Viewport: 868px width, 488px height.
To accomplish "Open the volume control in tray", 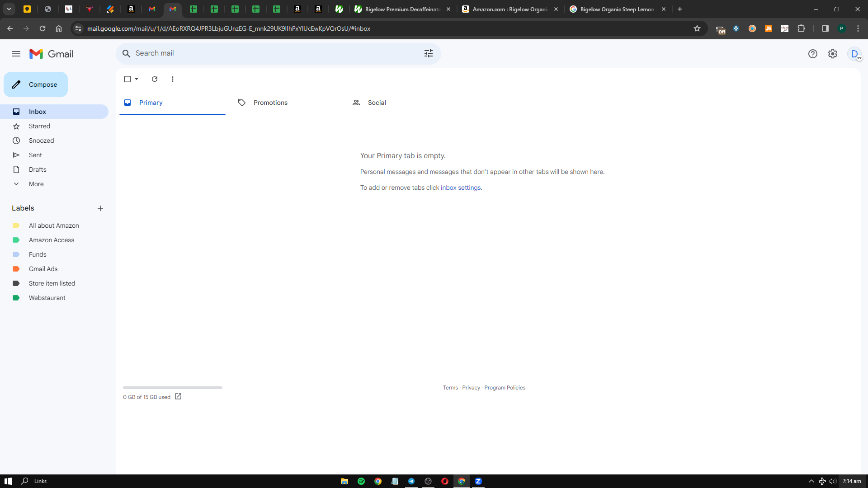I will tap(833, 481).
